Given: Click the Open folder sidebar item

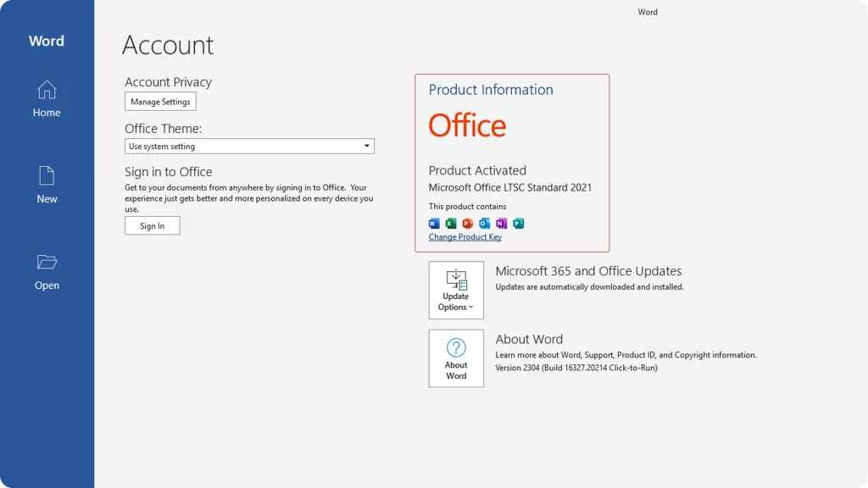Looking at the screenshot, I should point(47,272).
